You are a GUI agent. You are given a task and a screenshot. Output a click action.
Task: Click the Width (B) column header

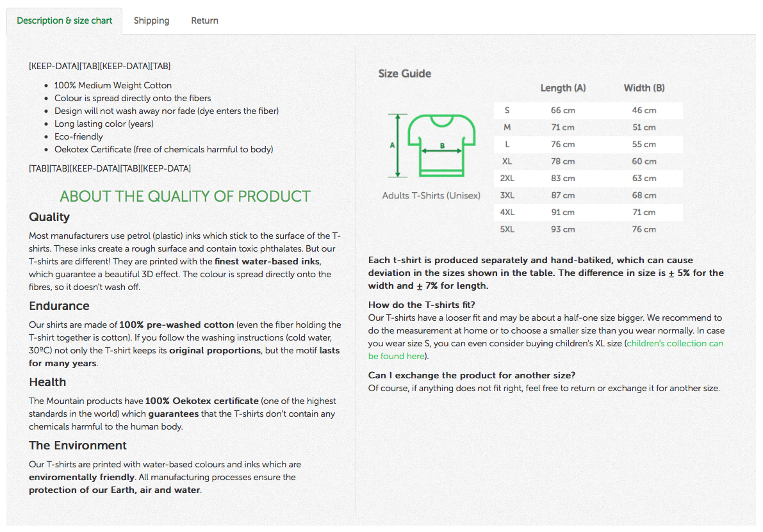click(x=644, y=88)
